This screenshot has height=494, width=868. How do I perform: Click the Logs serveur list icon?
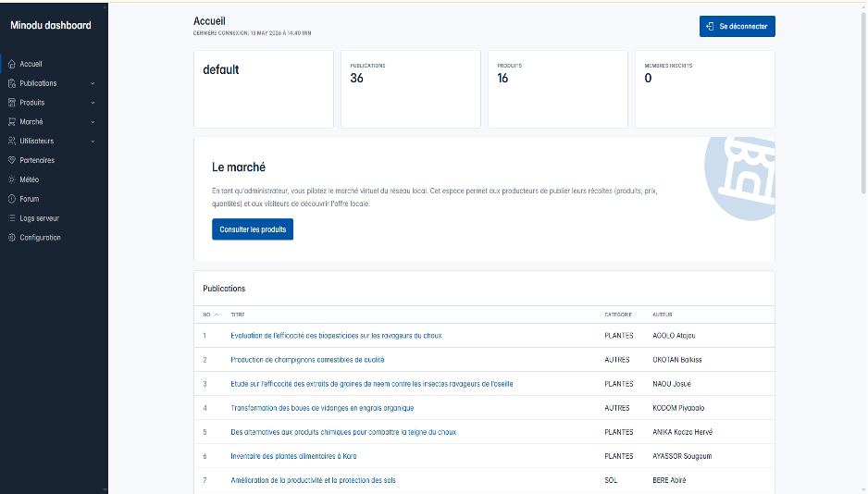[x=12, y=218]
